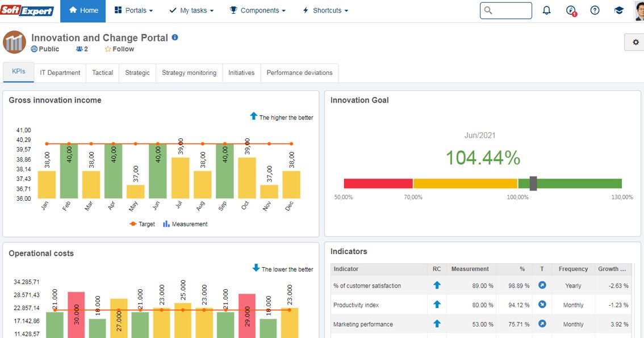Toggle Measurement series in income chart legend
Screen dimensions: 644x338
pos(185,224)
